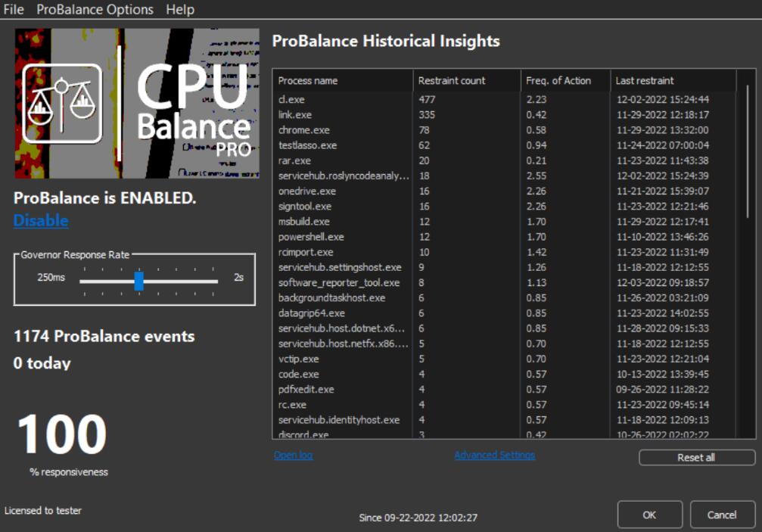The width and height of the screenshot is (762, 532).
Task: Open Advanced Settings link
Action: pyautogui.click(x=494, y=456)
